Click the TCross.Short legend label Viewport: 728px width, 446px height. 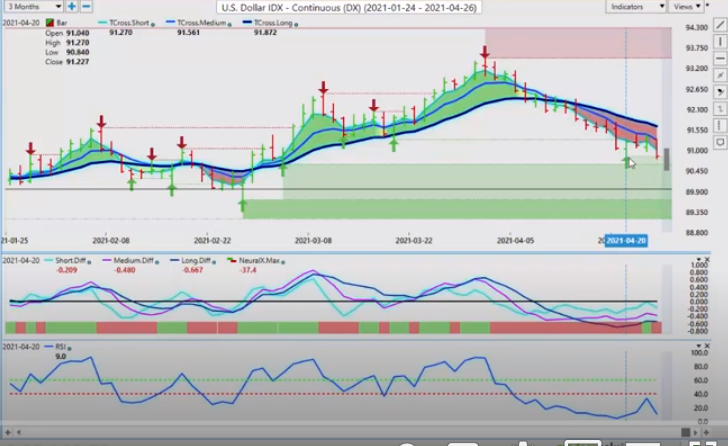click(x=129, y=23)
